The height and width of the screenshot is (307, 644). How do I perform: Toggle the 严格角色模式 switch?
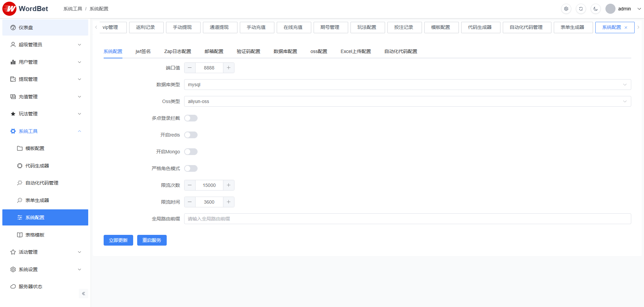coord(191,168)
